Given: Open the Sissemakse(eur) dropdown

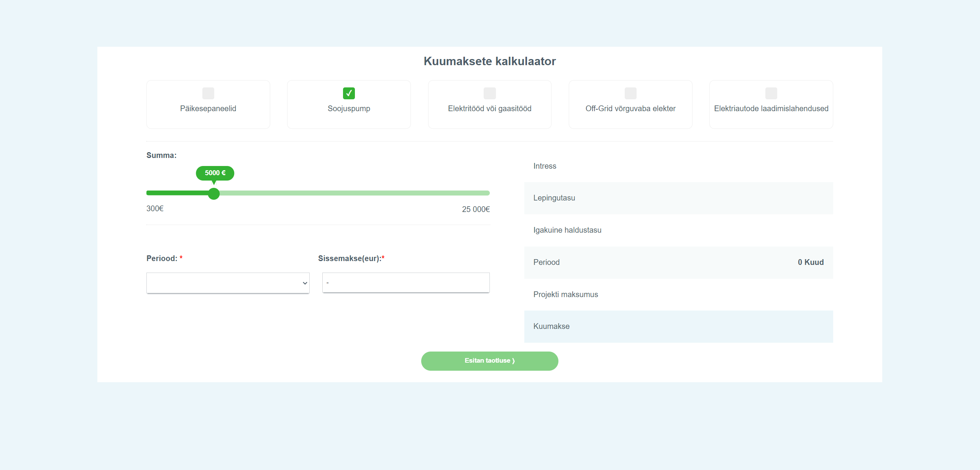Looking at the screenshot, I should coord(405,283).
